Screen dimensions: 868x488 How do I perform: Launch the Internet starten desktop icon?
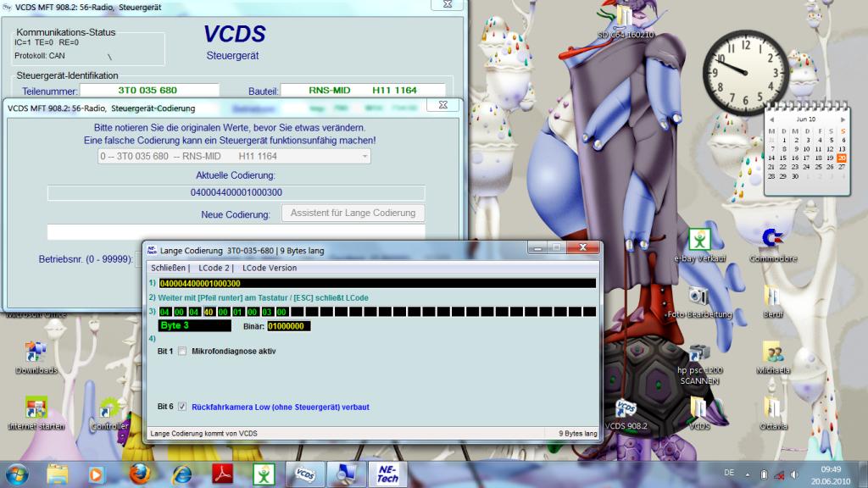tap(36, 413)
